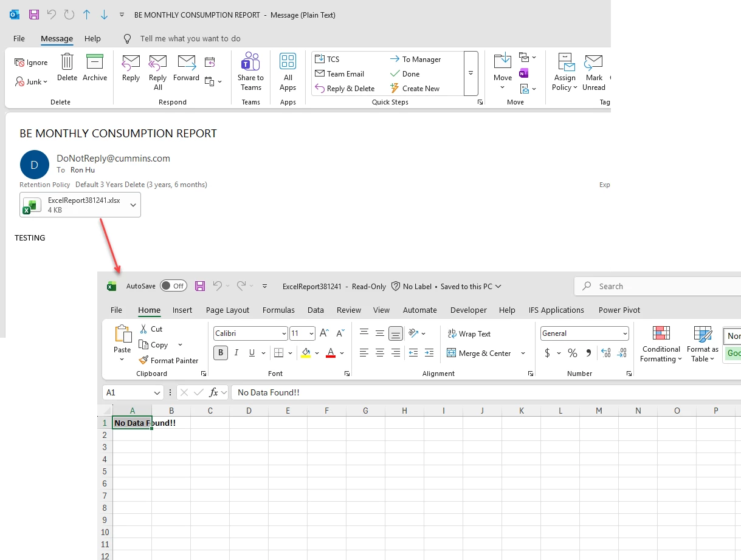The image size is (741, 560).
Task: Open attachment ExcelReport381241.xlsx dropdown arrow
Action: click(x=133, y=205)
